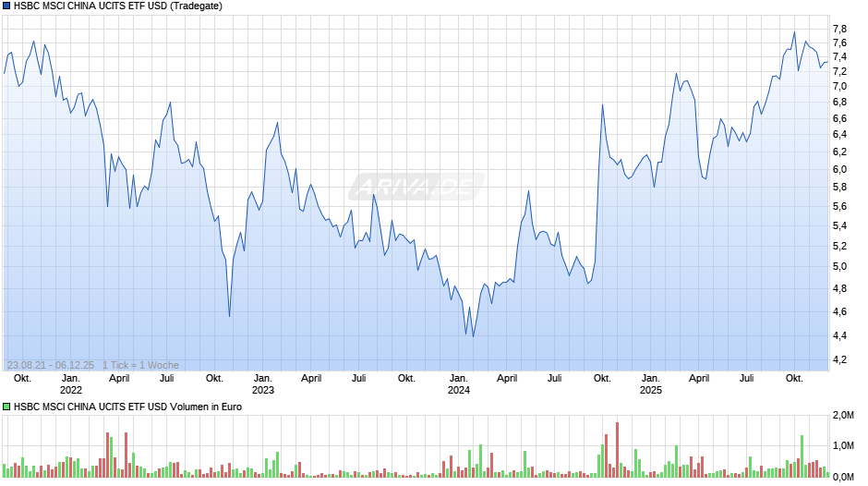This screenshot has height=486, width=868.
Task: Click the 'Juli' label between April 2023 and Okt. 2023
Action: pyautogui.click(x=358, y=379)
